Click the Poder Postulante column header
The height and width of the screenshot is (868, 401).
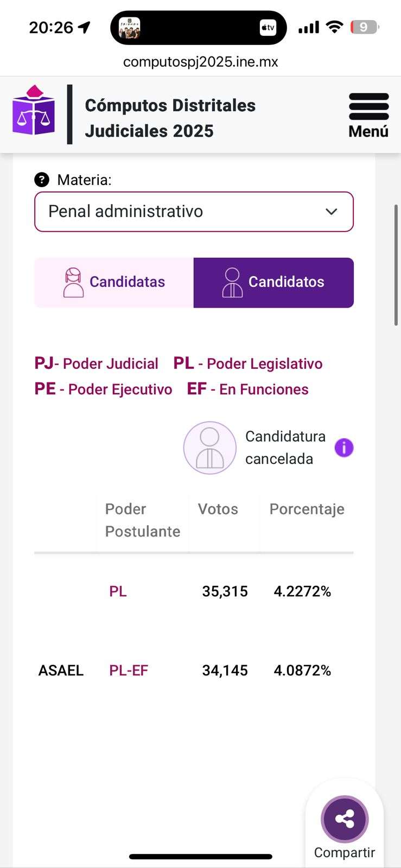coord(142,520)
